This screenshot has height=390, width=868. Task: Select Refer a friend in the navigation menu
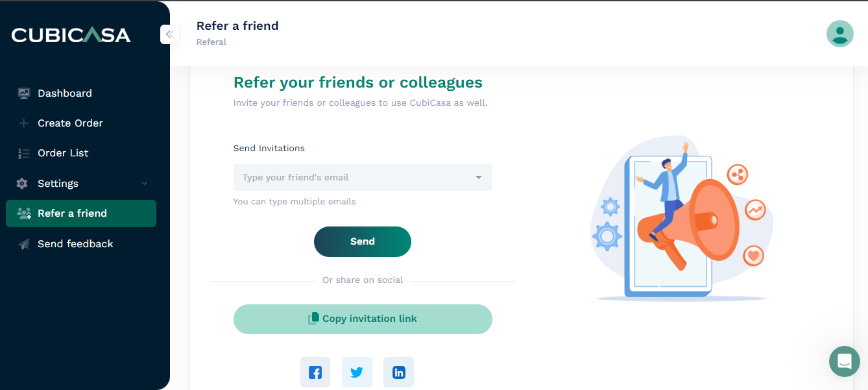tap(73, 213)
